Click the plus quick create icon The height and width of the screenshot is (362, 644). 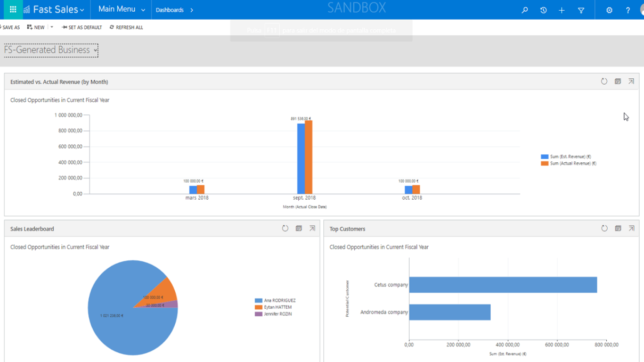[561, 10]
